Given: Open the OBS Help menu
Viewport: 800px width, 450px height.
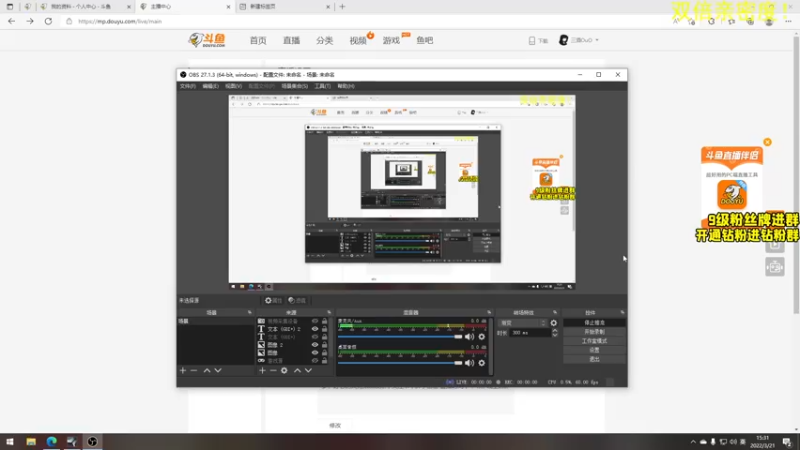Looking at the screenshot, I should (x=345, y=86).
